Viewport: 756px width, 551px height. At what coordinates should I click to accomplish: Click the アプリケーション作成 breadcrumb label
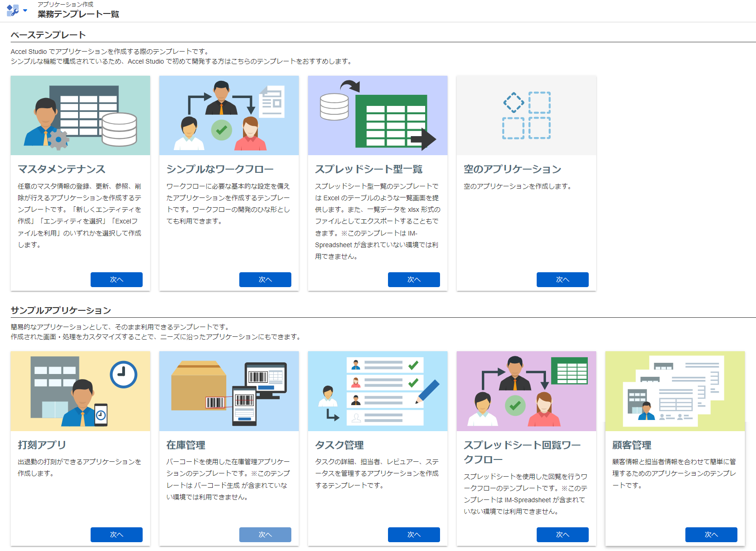(66, 4)
